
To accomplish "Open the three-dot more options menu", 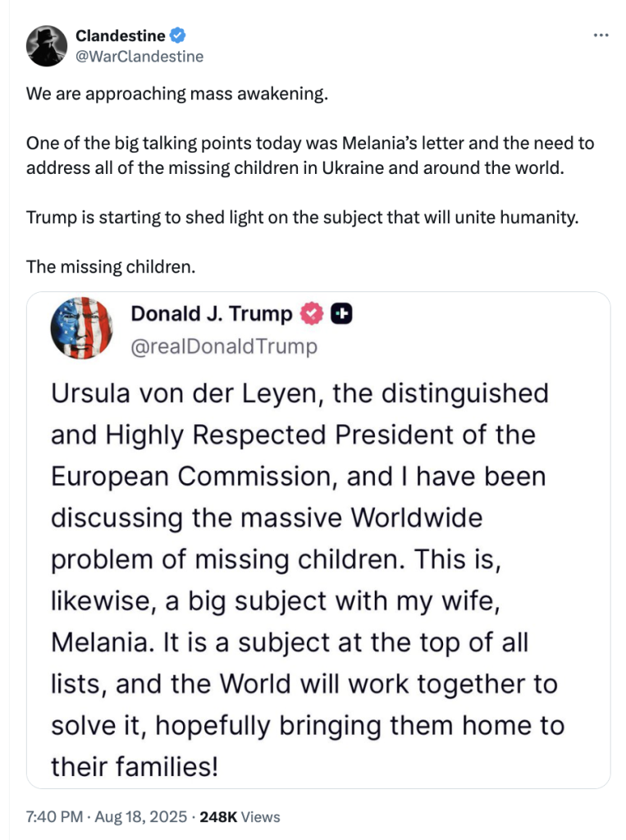I will (x=601, y=35).
